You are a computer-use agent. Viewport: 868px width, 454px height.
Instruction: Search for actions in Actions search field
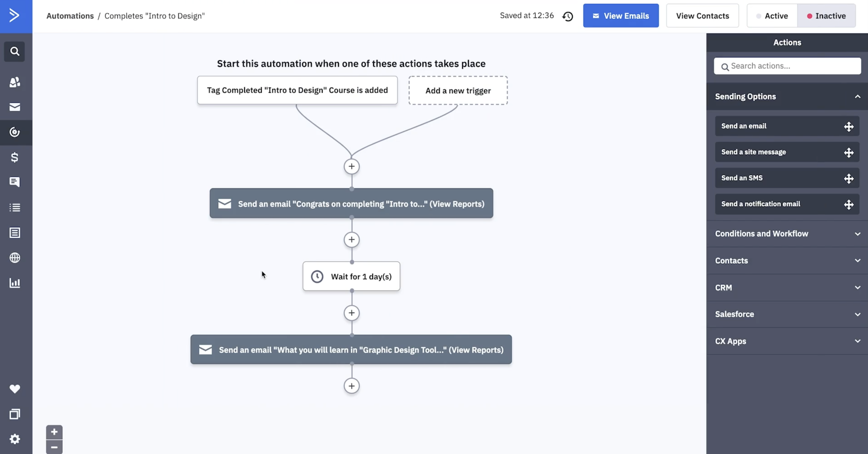point(787,65)
